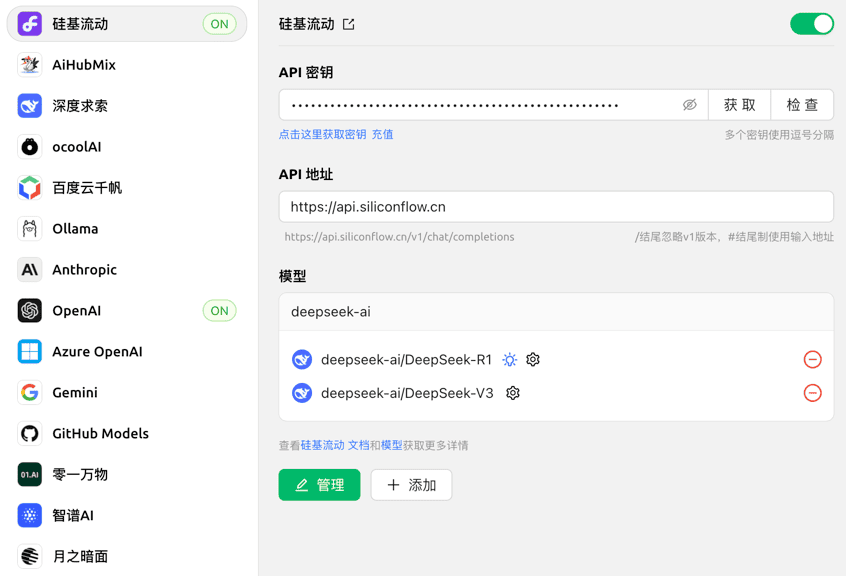Select the Gemini Google icon
The width and height of the screenshot is (846, 576).
pos(30,393)
